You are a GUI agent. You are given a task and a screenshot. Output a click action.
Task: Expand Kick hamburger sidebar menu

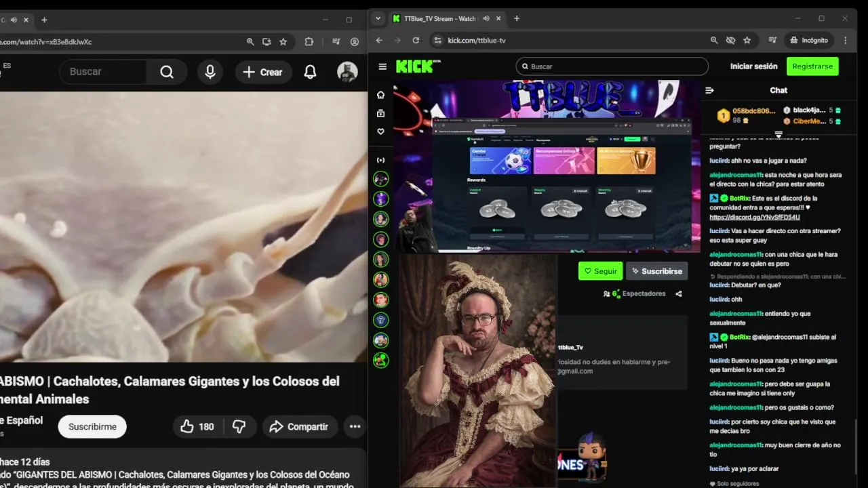[382, 66]
